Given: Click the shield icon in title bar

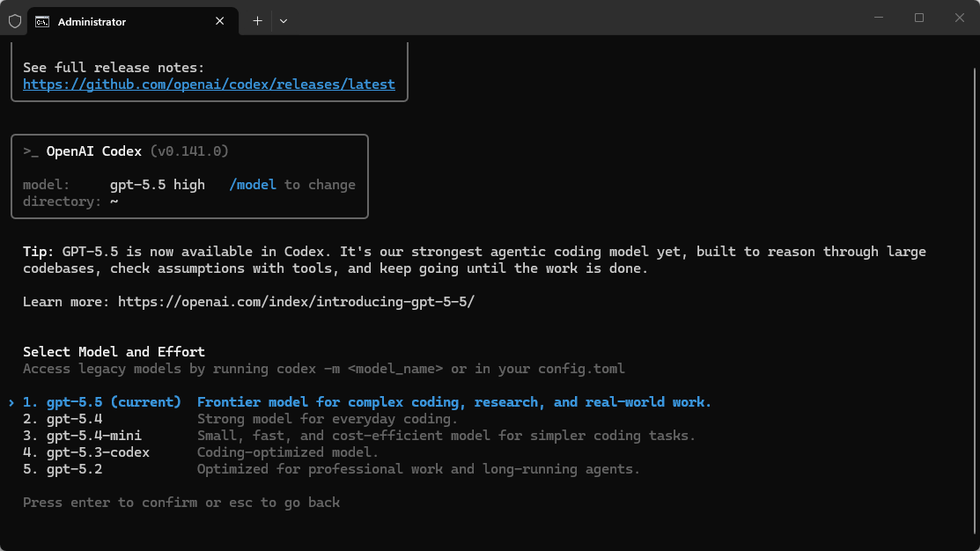Looking at the screenshot, I should click(x=15, y=21).
